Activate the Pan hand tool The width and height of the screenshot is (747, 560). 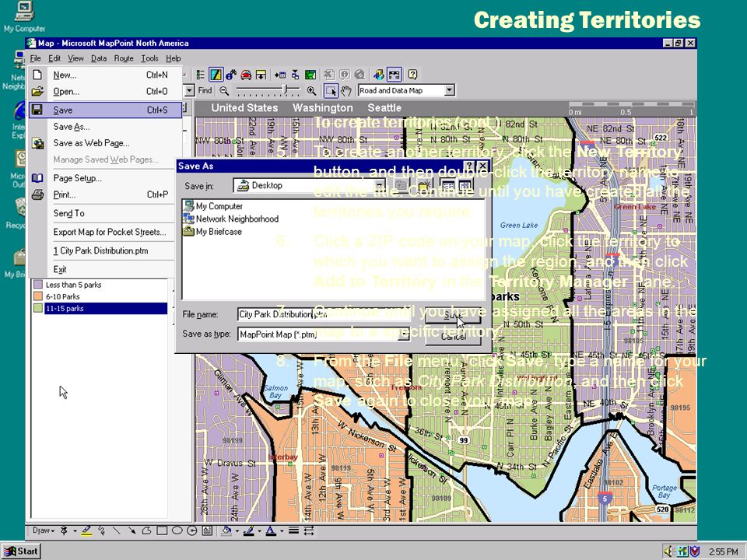[345, 90]
